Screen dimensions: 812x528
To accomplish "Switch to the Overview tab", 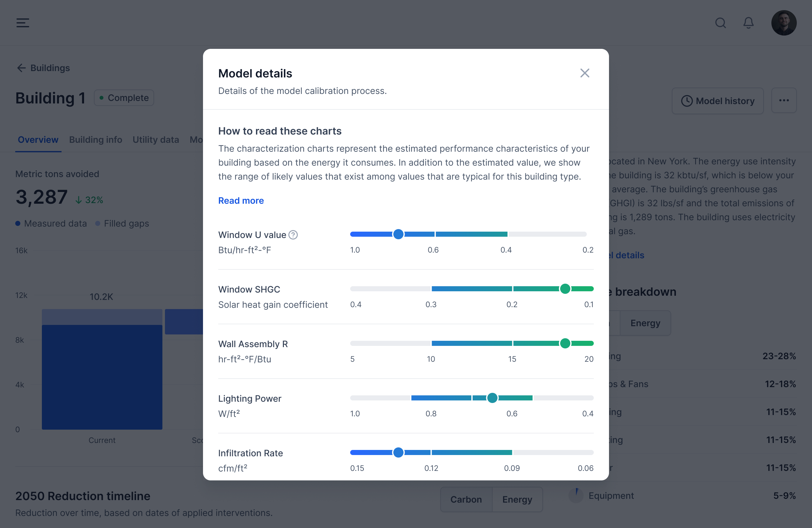I will 38,140.
